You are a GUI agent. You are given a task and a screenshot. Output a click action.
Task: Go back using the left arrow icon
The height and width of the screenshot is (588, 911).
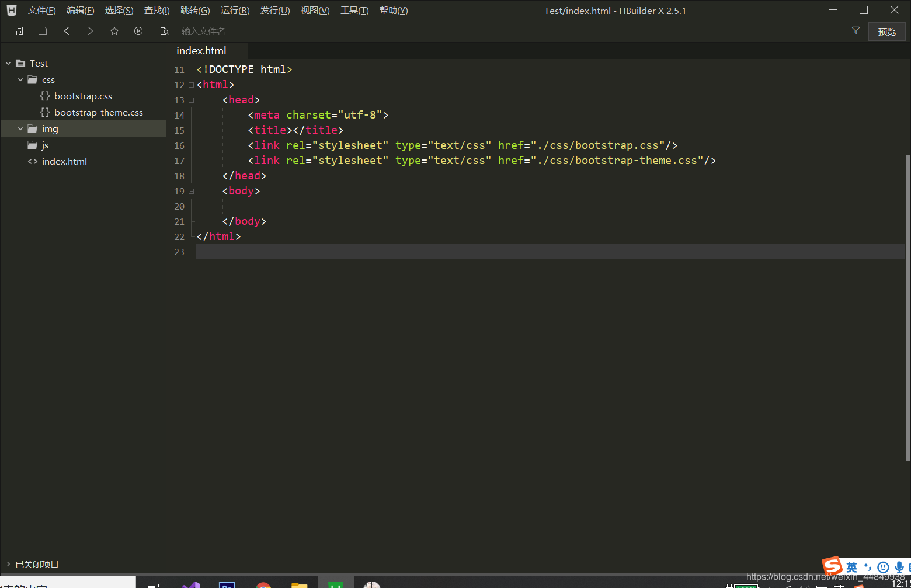pos(67,31)
